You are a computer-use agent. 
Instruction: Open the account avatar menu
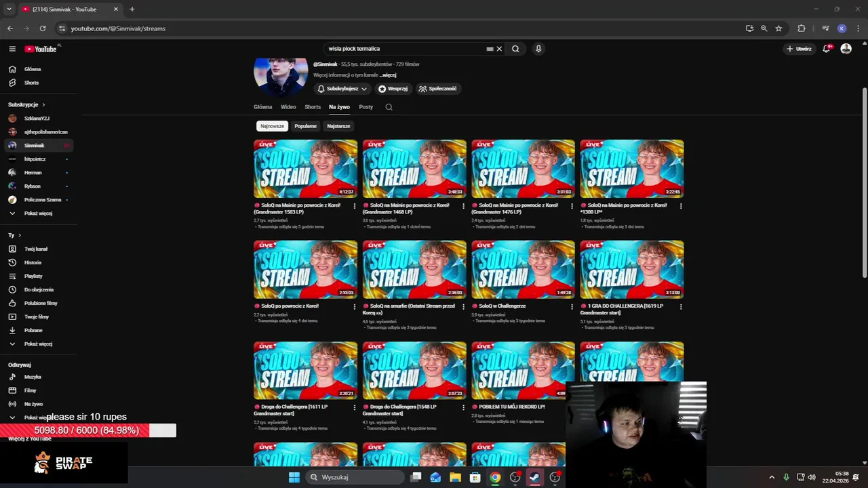click(846, 49)
